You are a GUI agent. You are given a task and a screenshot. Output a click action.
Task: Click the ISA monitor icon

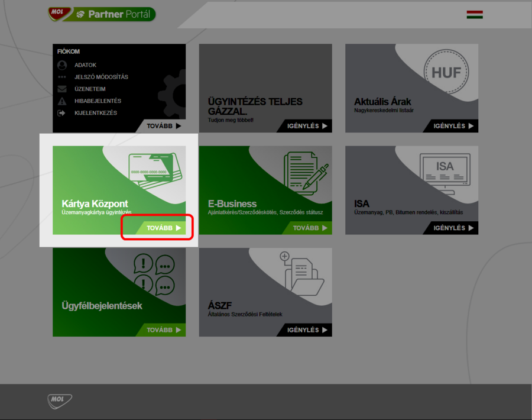pyautogui.click(x=445, y=172)
